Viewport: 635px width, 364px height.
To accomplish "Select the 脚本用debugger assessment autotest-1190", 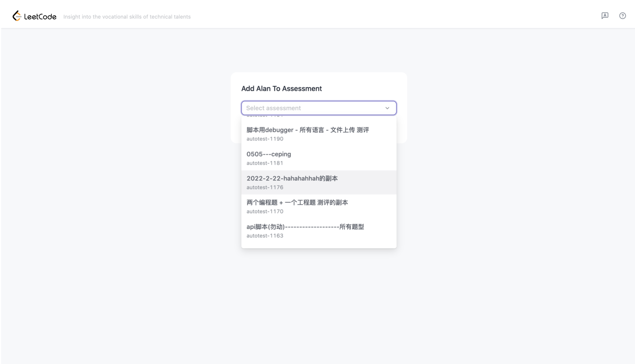I will 319,134.
